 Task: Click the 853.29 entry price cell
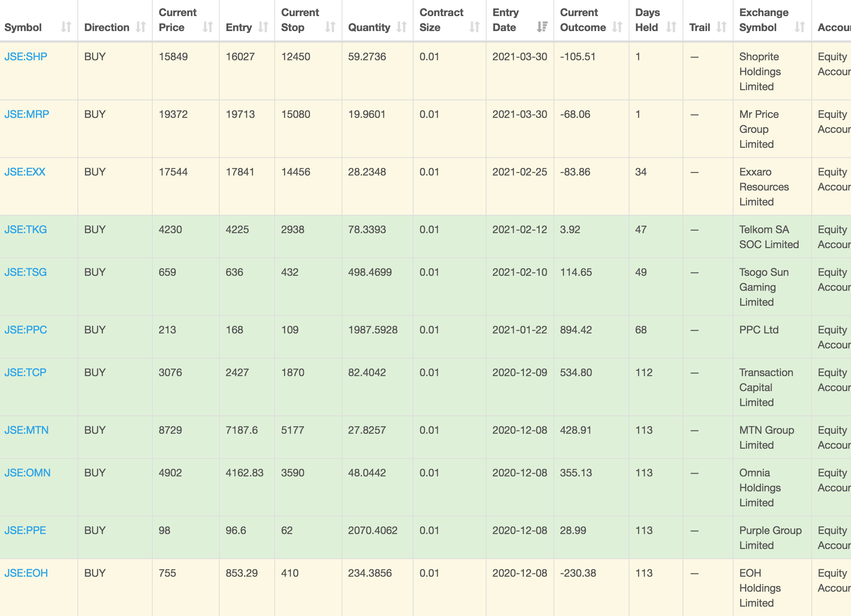tap(247, 588)
